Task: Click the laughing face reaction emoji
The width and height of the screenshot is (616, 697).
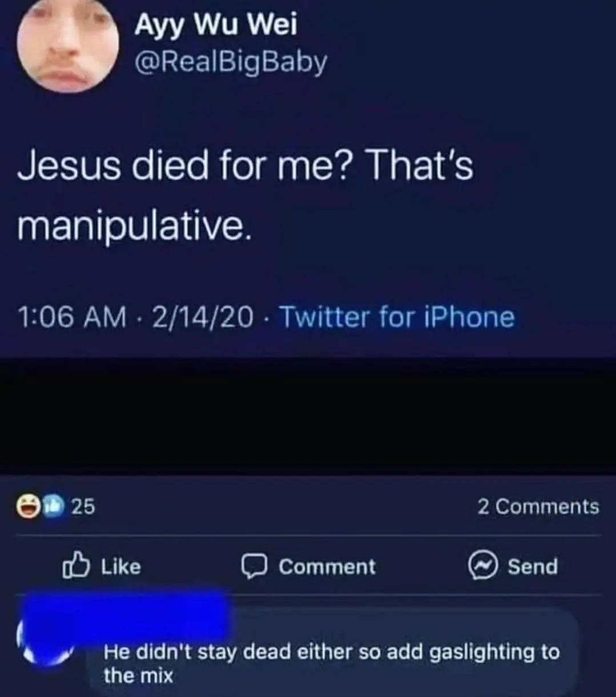Action: coord(27,506)
